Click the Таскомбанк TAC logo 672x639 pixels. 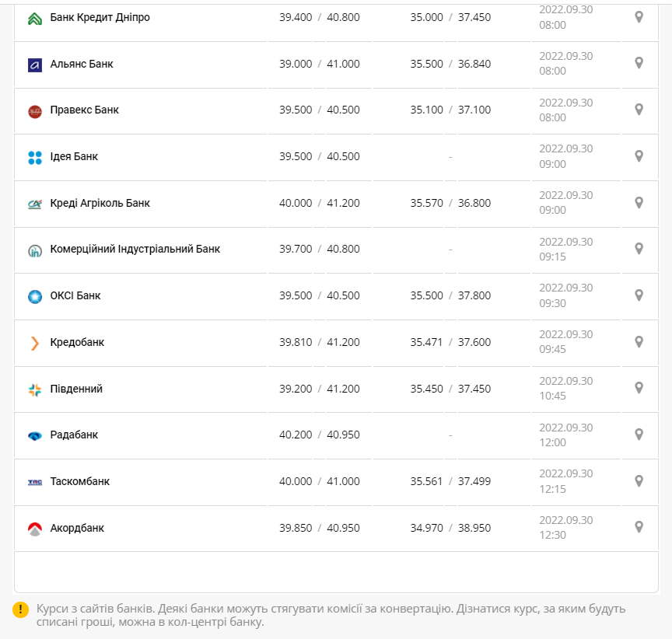(34, 482)
